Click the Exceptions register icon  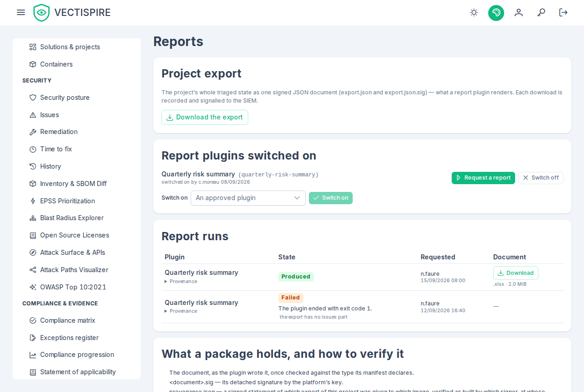tap(33, 338)
